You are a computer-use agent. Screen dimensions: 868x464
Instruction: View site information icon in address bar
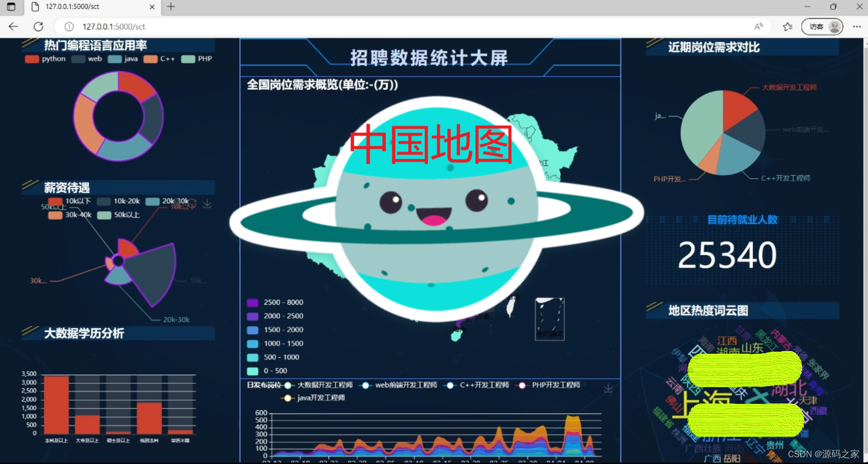[x=69, y=27]
